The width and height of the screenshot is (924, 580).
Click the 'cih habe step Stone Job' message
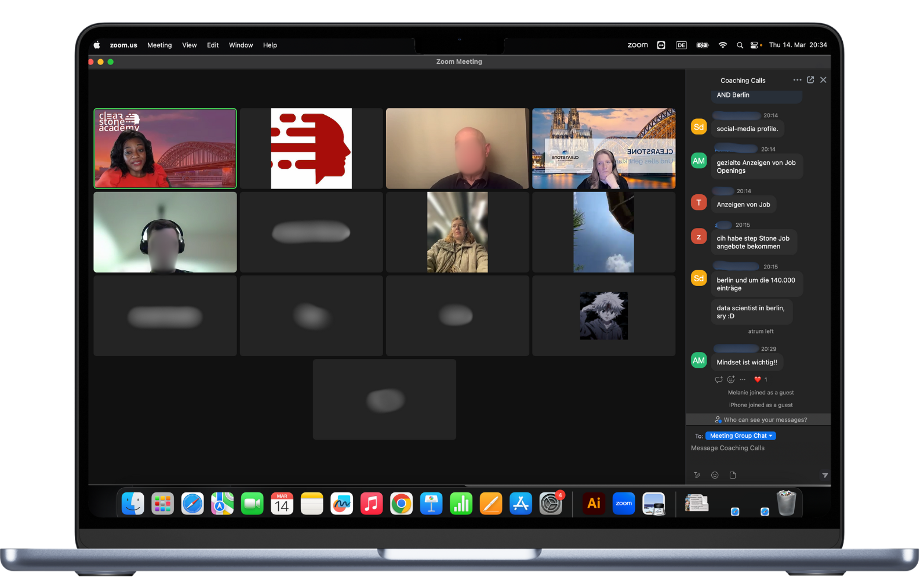pos(754,242)
